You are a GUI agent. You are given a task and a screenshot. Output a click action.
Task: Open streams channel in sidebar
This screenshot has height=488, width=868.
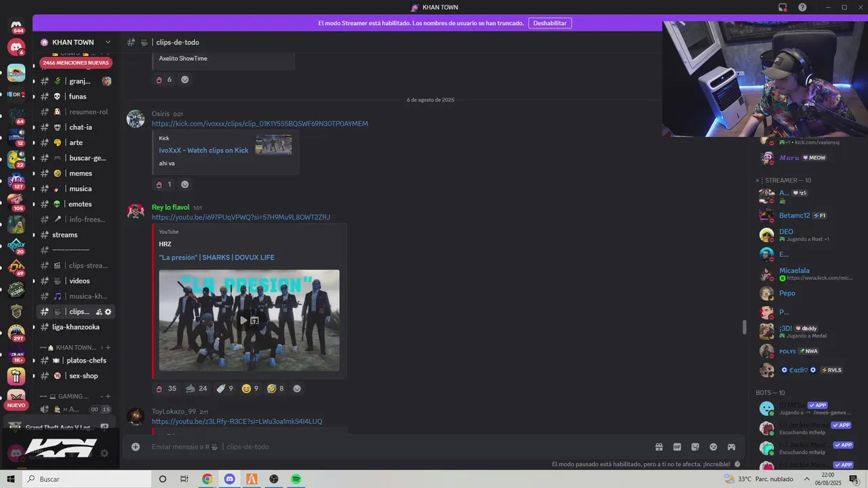coord(75,235)
